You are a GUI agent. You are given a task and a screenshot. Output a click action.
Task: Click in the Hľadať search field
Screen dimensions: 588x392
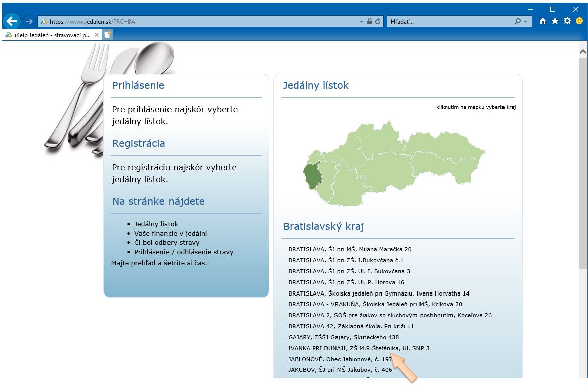(x=448, y=22)
